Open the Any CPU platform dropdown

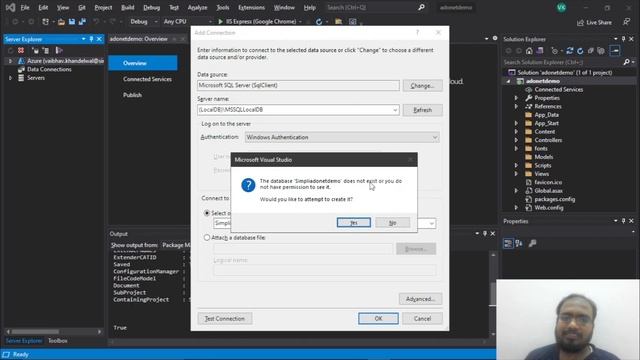tap(187, 22)
